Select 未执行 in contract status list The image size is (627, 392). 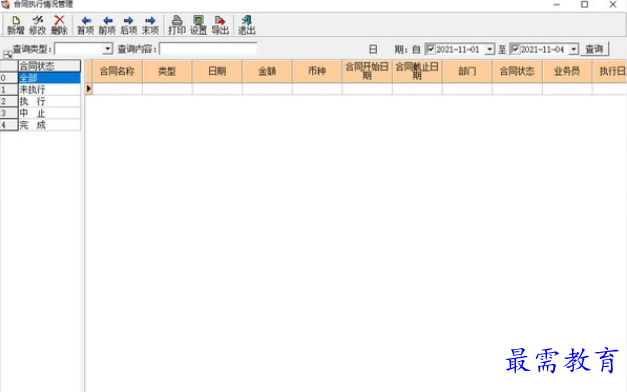tap(49, 90)
